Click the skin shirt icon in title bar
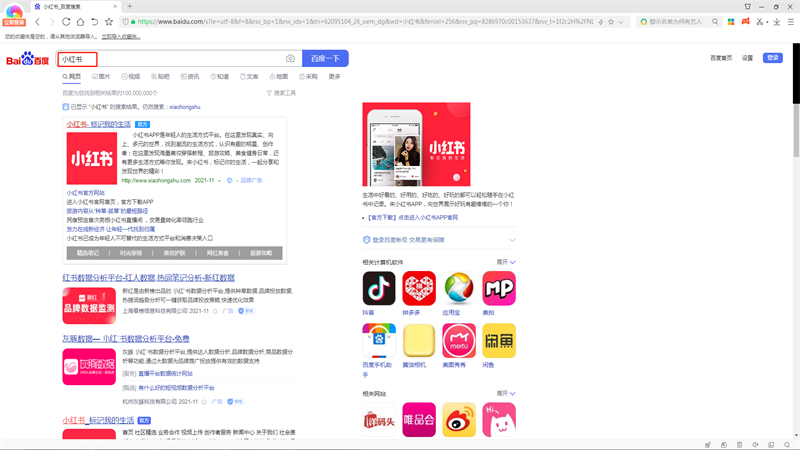 coord(747,7)
